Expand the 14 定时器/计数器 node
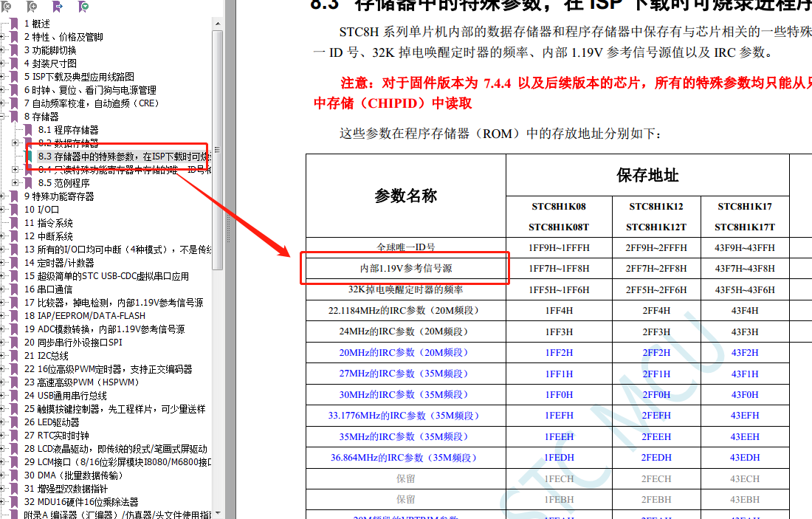 click(x=2, y=263)
